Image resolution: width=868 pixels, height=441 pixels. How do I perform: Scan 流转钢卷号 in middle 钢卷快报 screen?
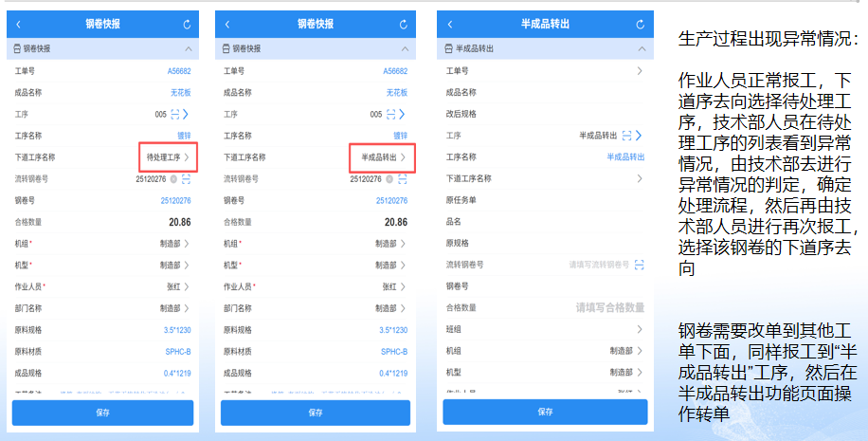[x=403, y=179]
